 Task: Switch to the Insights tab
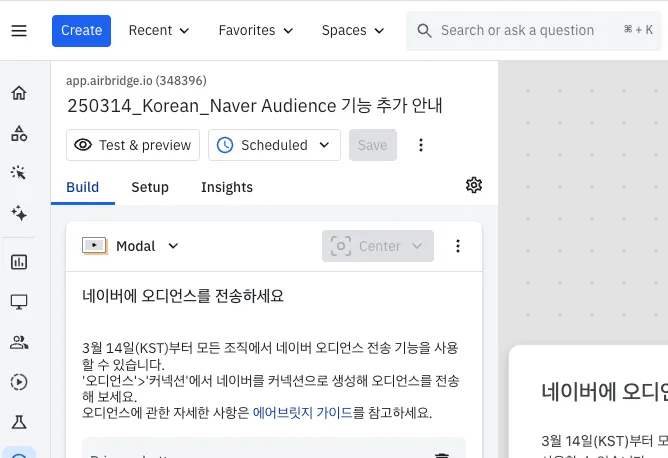coord(227,187)
